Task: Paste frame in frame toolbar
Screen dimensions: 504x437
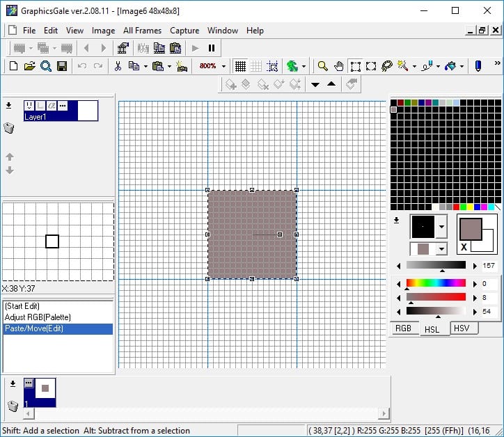Action: [x=175, y=48]
